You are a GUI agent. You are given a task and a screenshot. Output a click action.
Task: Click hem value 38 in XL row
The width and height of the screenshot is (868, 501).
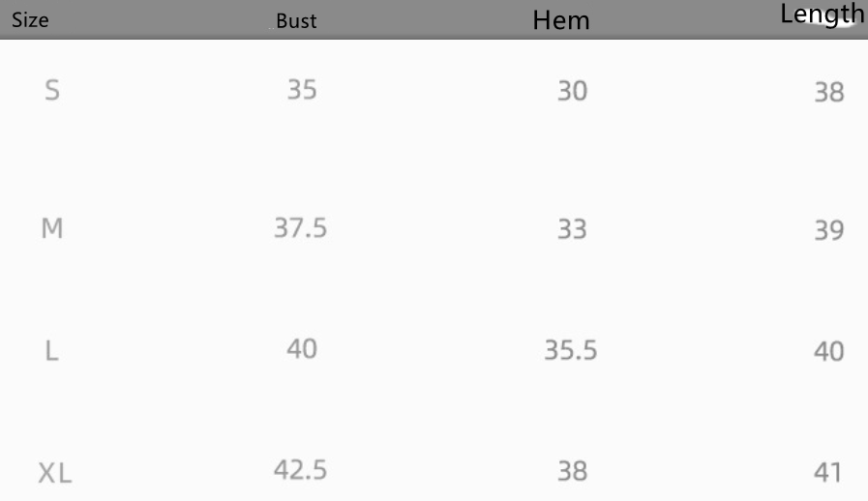pos(572,471)
